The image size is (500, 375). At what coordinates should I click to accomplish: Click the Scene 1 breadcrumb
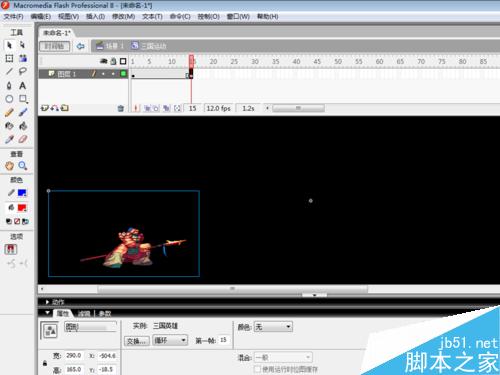[x=110, y=46]
